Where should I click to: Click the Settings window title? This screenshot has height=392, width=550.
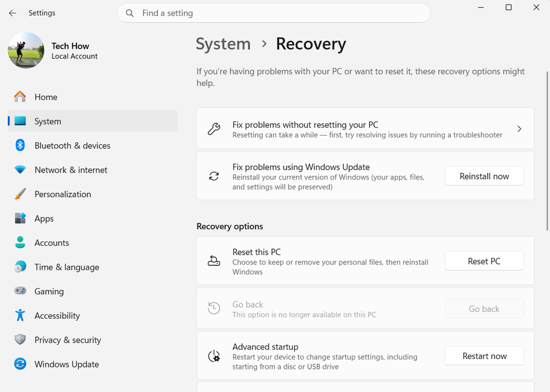click(x=42, y=13)
